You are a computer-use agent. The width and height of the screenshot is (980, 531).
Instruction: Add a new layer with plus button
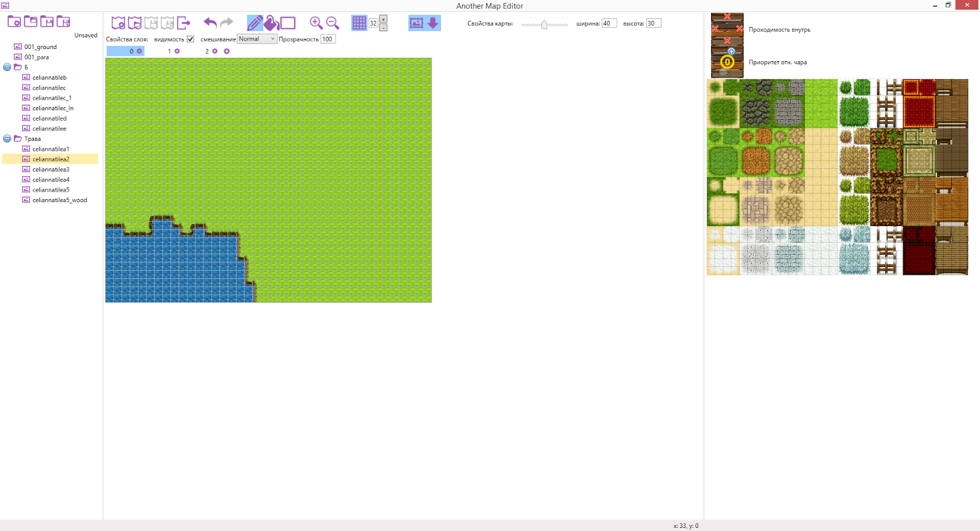[x=227, y=51]
